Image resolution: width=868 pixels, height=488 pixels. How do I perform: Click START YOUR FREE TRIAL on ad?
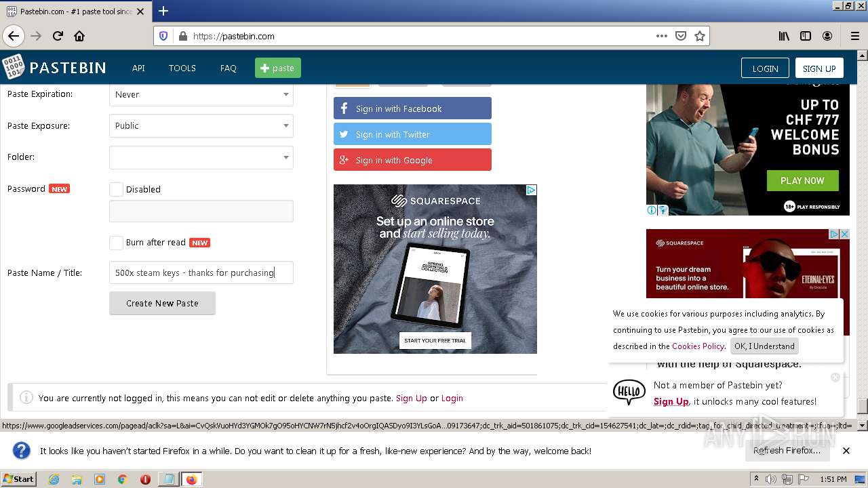[x=435, y=340]
